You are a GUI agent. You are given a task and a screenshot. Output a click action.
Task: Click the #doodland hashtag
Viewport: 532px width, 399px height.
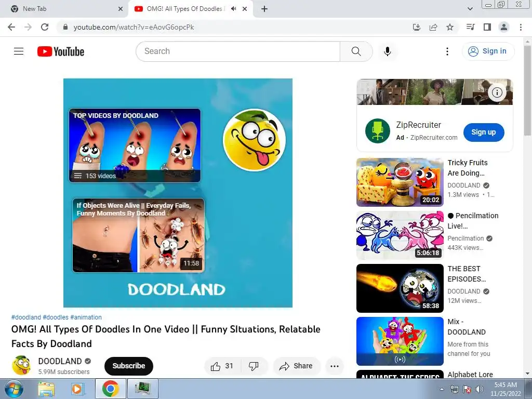[x=26, y=317]
